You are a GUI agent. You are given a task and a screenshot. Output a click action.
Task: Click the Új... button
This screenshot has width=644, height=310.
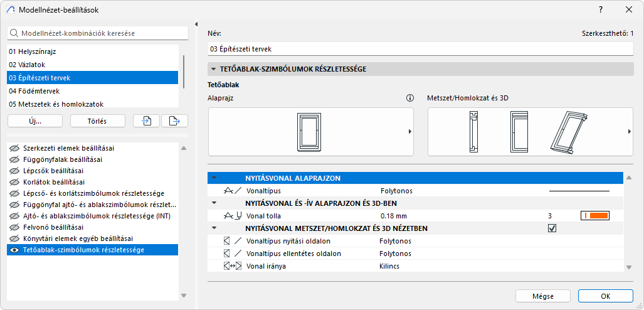coord(36,121)
